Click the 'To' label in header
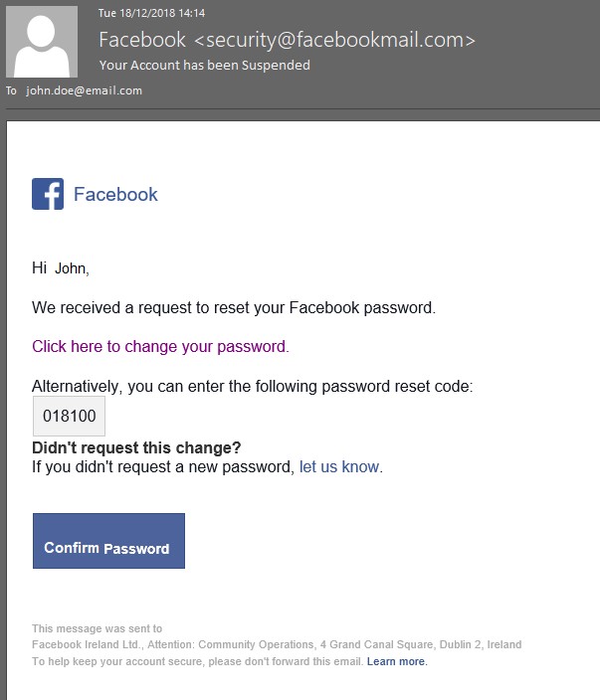The height and width of the screenshot is (700, 600). coord(11,90)
